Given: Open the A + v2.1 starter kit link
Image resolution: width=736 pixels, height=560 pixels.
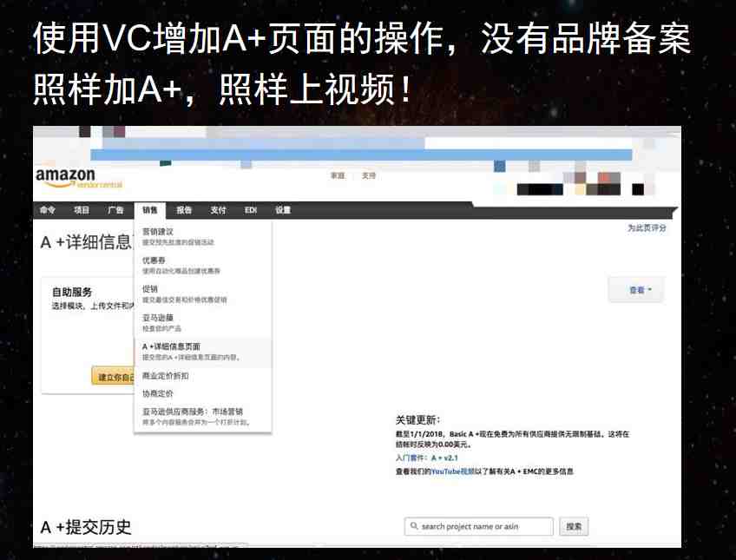Looking at the screenshot, I should click(x=444, y=458).
